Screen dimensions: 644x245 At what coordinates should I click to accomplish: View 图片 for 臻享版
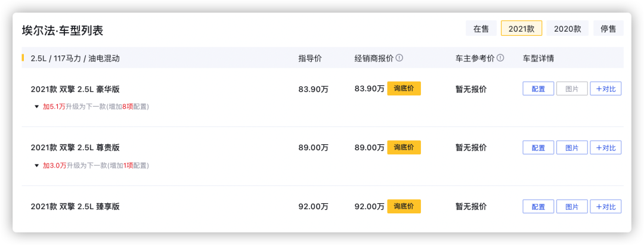coord(572,206)
